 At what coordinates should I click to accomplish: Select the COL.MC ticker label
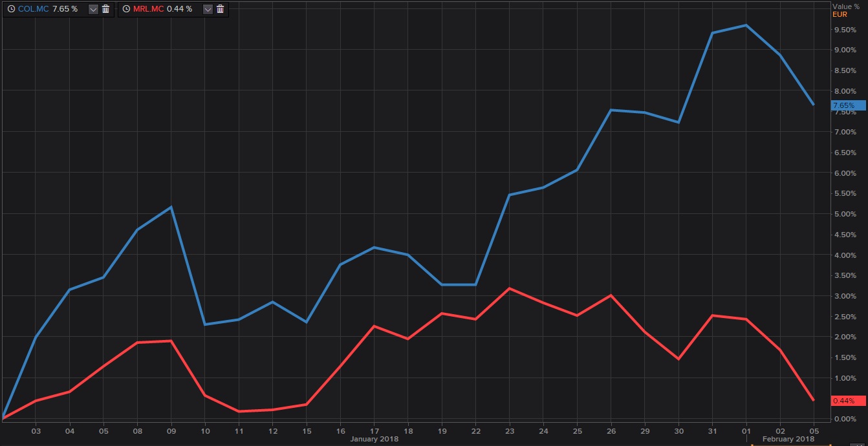pyautogui.click(x=33, y=9)
